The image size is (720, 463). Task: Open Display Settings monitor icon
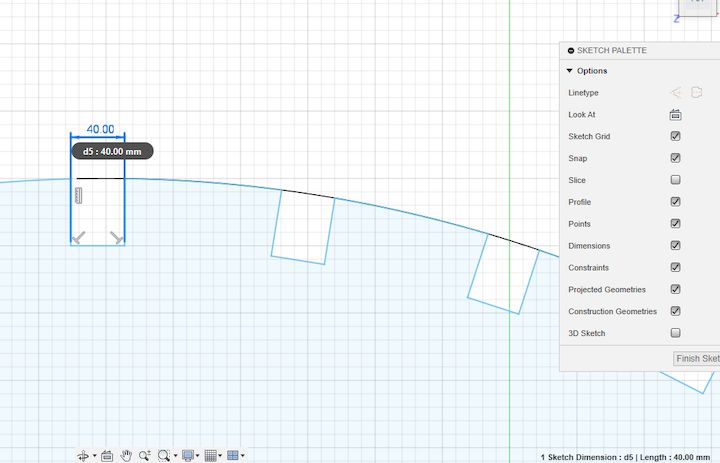[188, 456]
